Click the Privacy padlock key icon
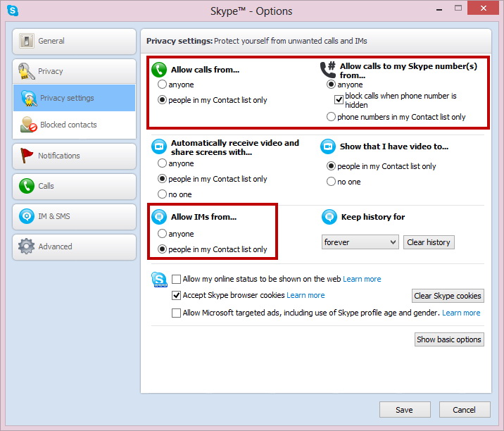The image size is (504, 431). pos(26,70)
